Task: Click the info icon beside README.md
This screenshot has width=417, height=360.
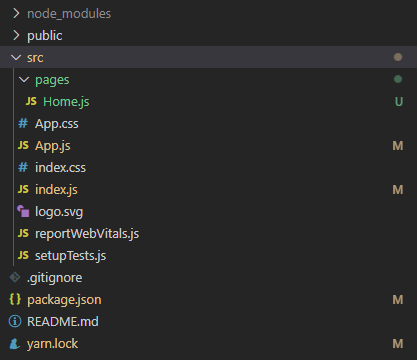Action: pos(15,321)
